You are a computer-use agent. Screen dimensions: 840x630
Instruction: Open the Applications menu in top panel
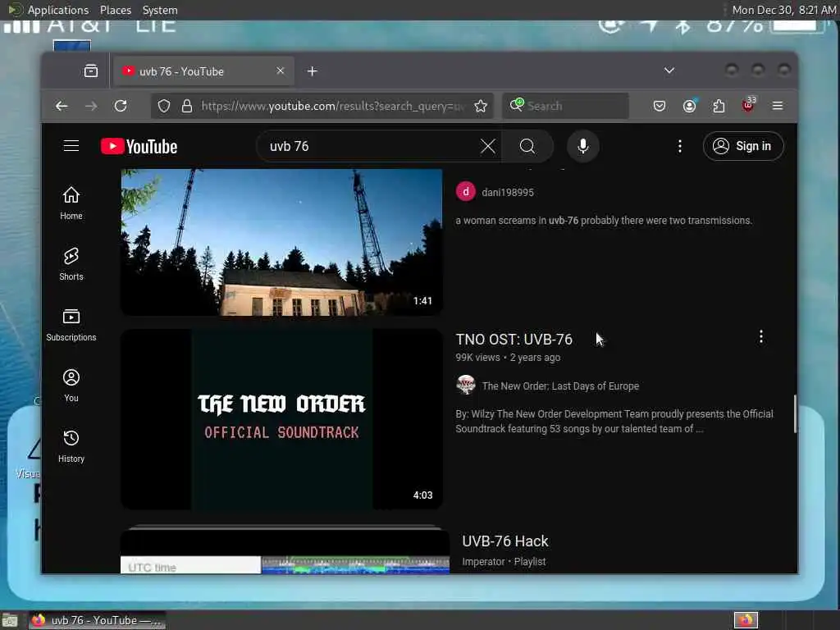[58, 10]
